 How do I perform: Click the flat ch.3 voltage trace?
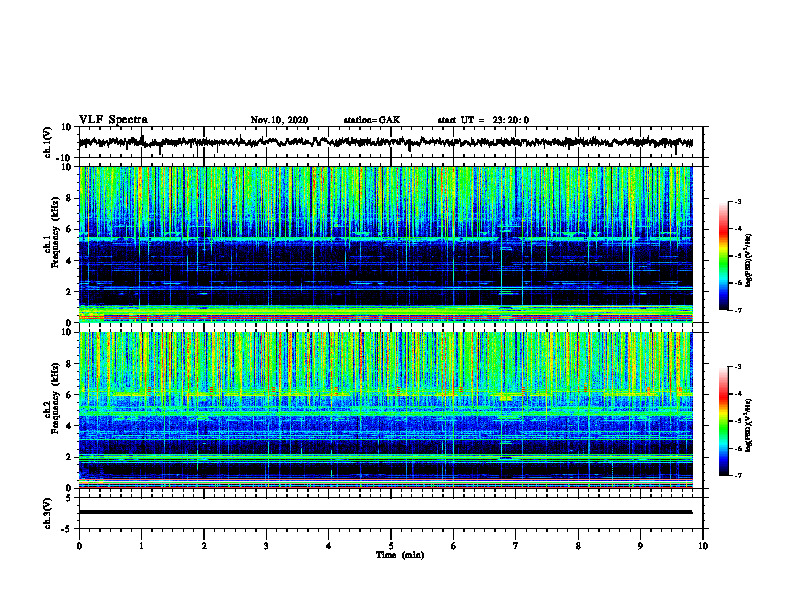[x=385, y=512]
